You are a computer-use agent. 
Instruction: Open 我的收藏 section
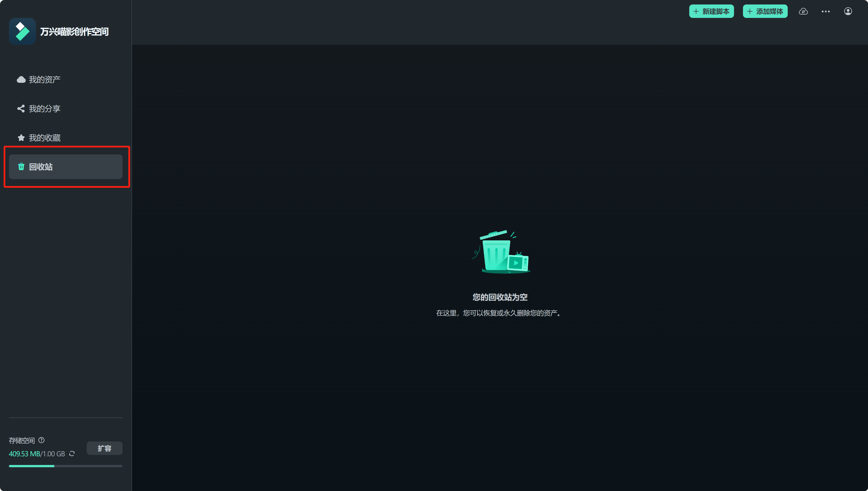pos(44,138)
